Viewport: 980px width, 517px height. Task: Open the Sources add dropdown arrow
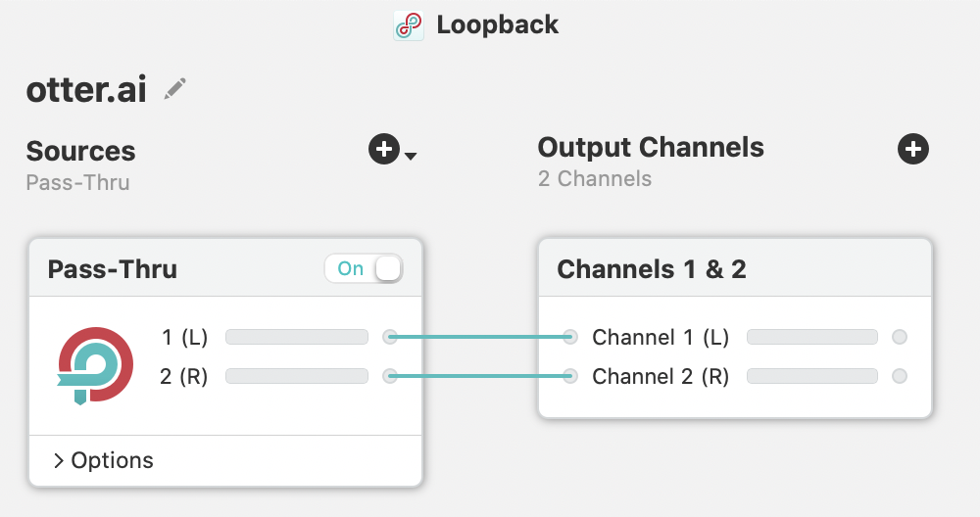coord(411,156)
